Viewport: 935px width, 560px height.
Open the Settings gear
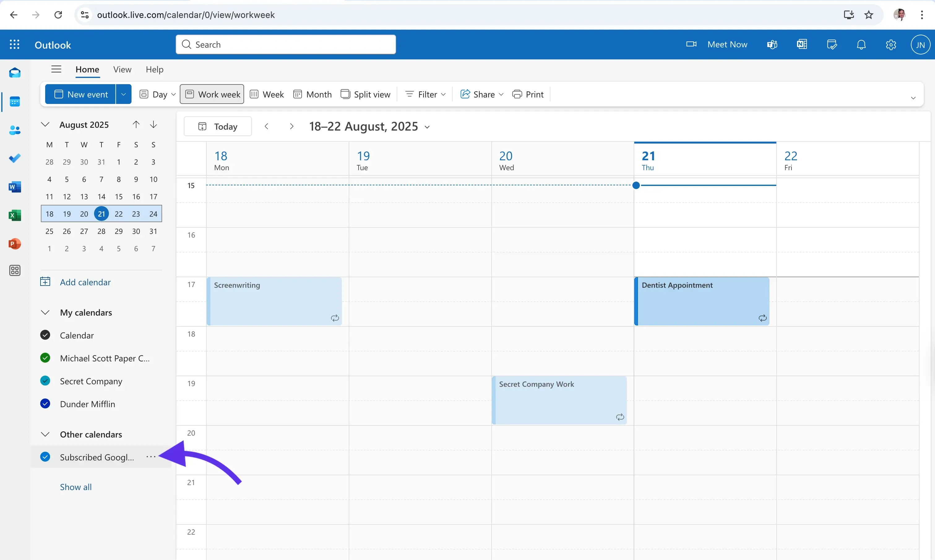coord(891,44)
